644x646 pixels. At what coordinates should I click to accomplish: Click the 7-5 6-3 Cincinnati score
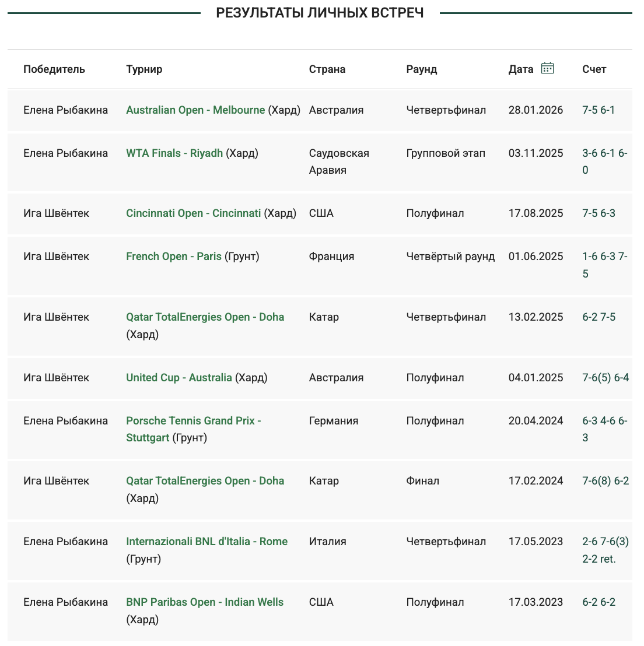[x=598, y=213]
